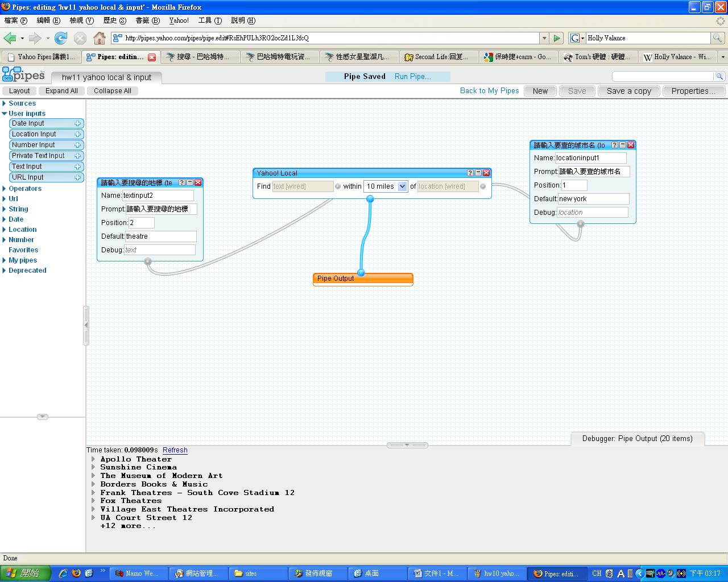Add Number Input module with plus icon
The image size is (728, 582).
coord(78,145)
